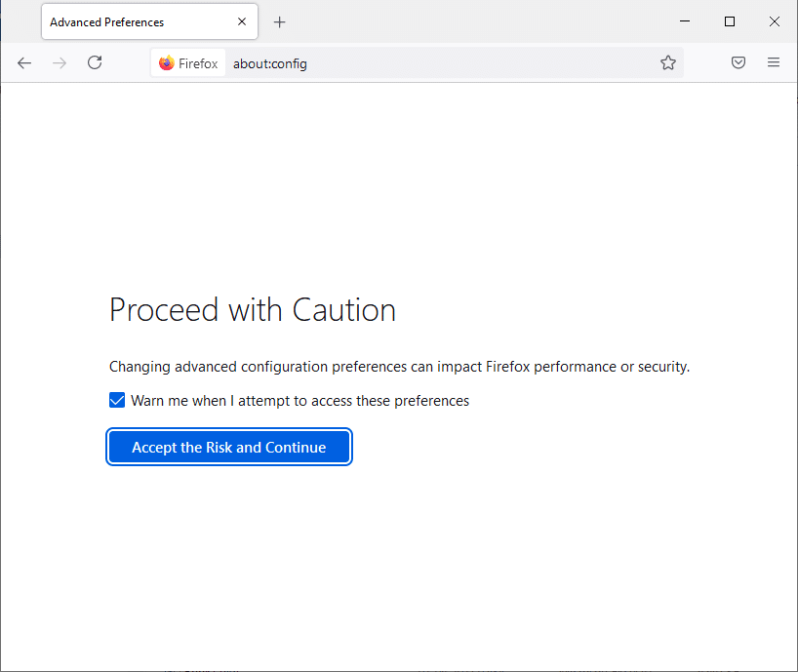Click the Forward navigation arrow
Screen dimensions: 798x672
60,62
